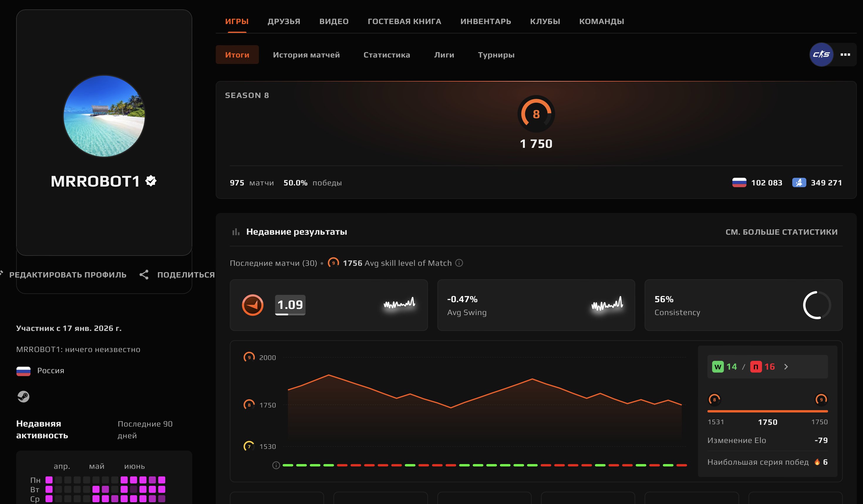Click the fire icon beside win streak 6
This screenshot has height=504, width=863.
(817, 462)
